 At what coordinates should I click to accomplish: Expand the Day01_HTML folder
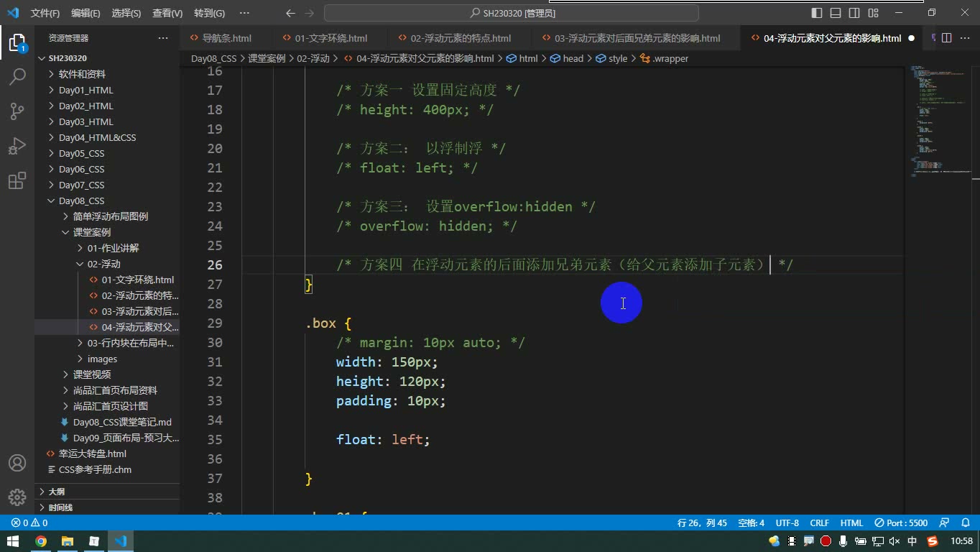pos(107,90)
